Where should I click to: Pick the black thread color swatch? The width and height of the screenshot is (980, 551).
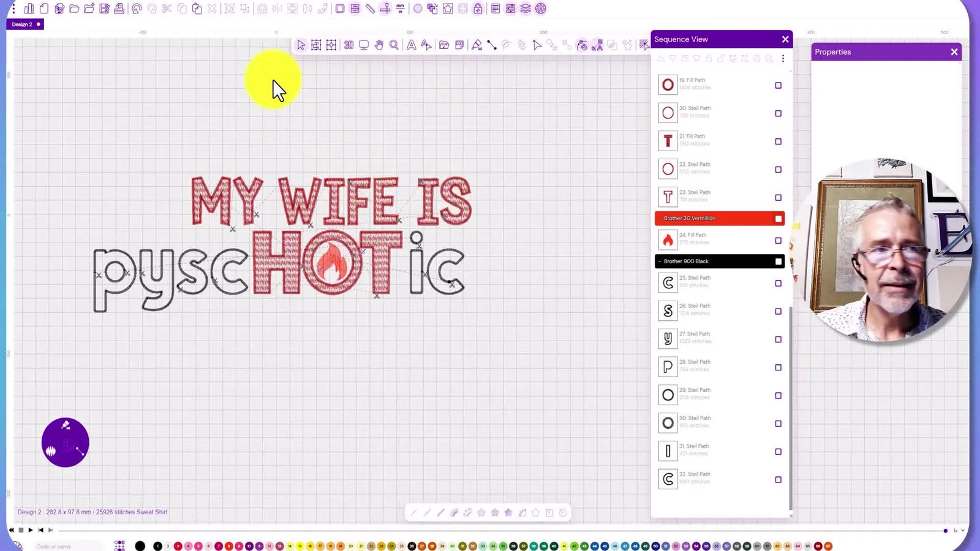[x=140, y=546]
